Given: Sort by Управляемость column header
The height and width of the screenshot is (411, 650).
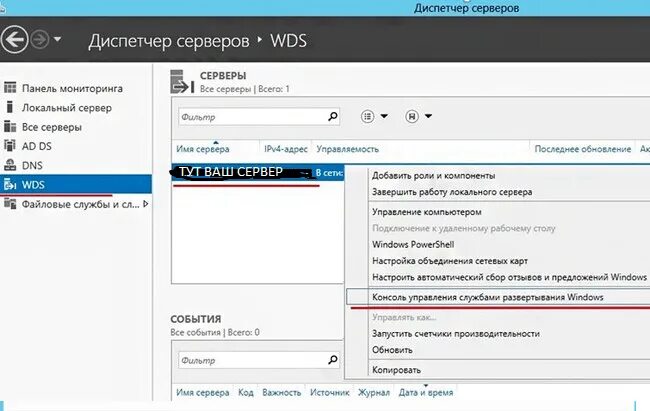Looking at the screenshot, I should pyautogui.click(x=348, y=149).
